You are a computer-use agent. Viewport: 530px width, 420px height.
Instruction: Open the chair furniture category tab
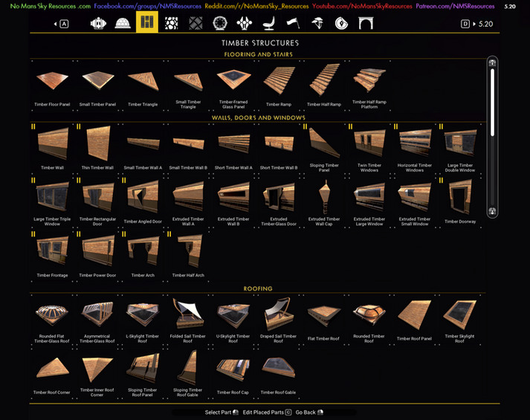pyautogui.click(x=269, y=23)
